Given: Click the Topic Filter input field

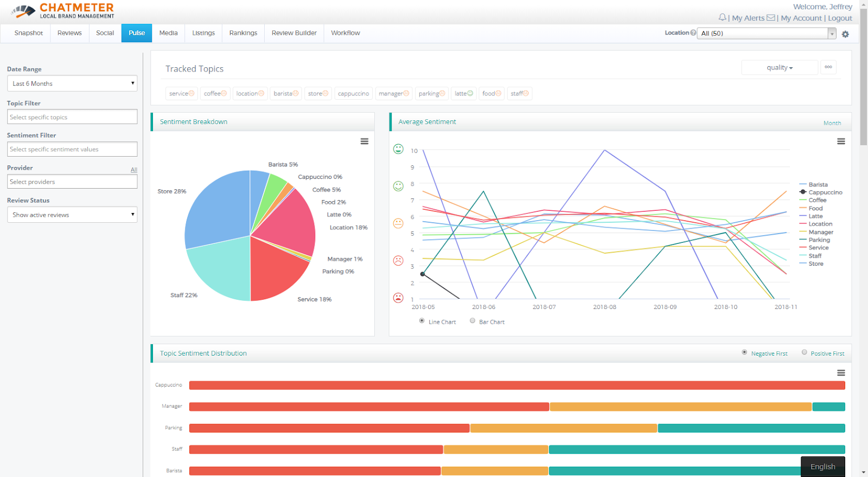Looking at the screenshot, I should [72, 117].
